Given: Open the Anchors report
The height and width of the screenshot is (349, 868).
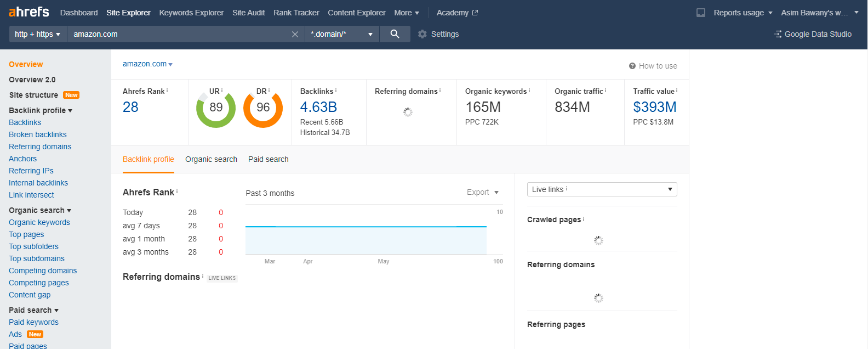Looking at the screenshot, I should pos(23,159).
